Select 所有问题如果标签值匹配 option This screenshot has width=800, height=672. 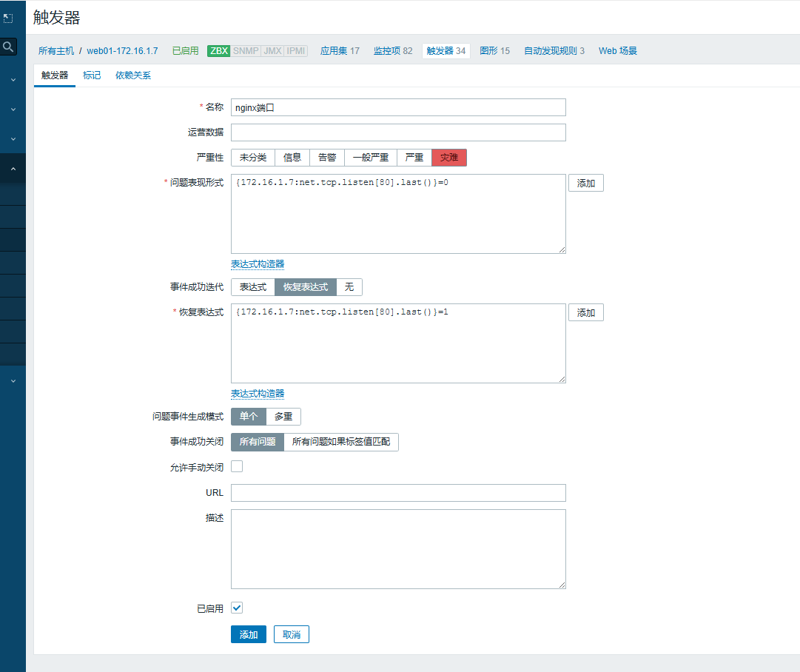pyautogui.click(x=341, y=441)
